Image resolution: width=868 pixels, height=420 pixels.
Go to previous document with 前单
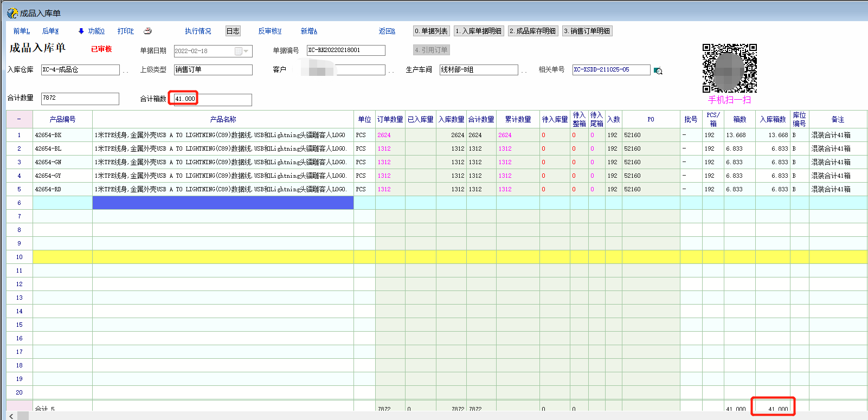click(21, 31)
